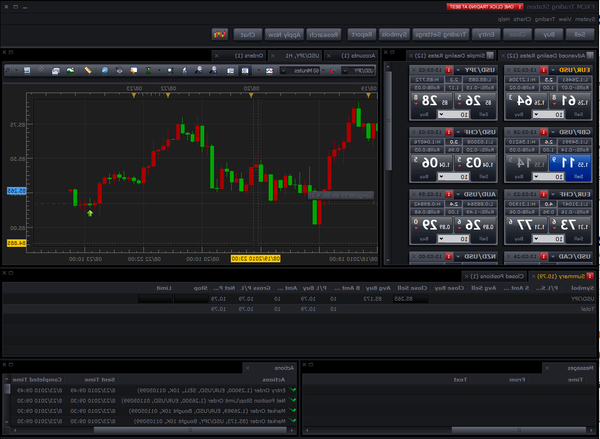
Task: Select the crosshair marker tool in chart toolbar
Action: pos(170,71)
